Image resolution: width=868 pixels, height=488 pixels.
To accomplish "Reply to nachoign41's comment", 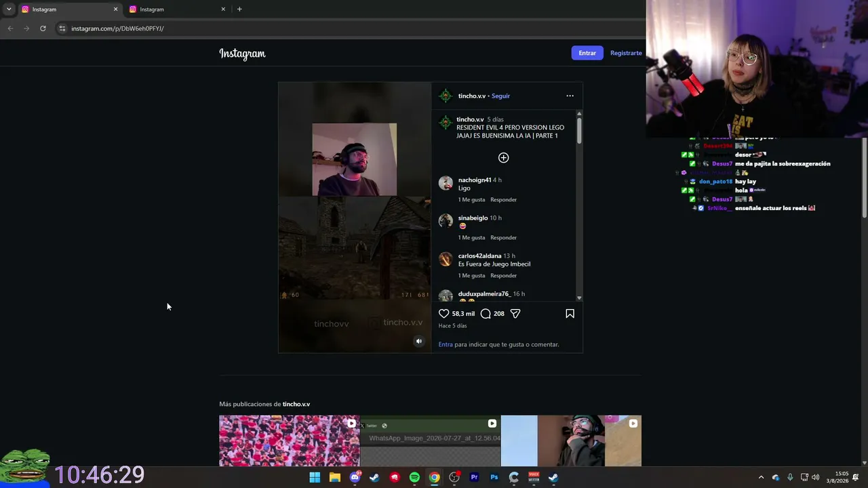I will click(503, 200).
